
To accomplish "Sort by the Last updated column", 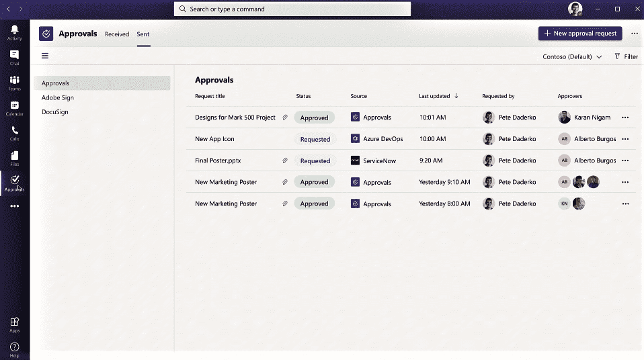I will click(x=438, y=96).
